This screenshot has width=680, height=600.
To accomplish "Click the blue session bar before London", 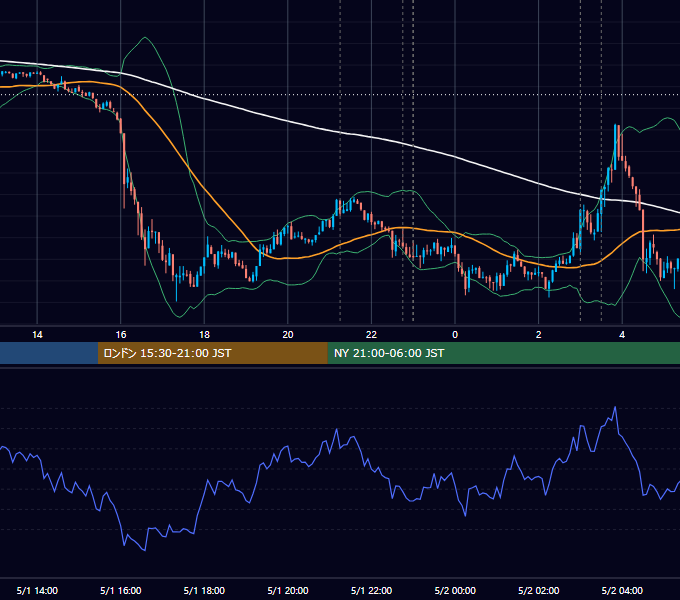I will [x=49, y=353].
